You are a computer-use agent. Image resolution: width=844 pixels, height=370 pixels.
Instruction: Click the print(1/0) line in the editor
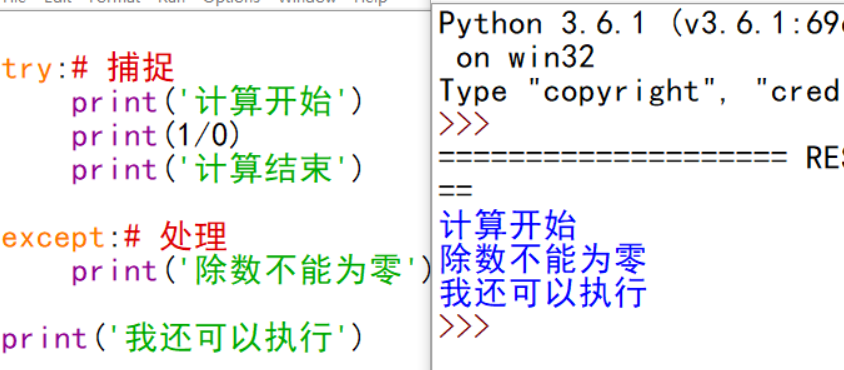point(156,136)
